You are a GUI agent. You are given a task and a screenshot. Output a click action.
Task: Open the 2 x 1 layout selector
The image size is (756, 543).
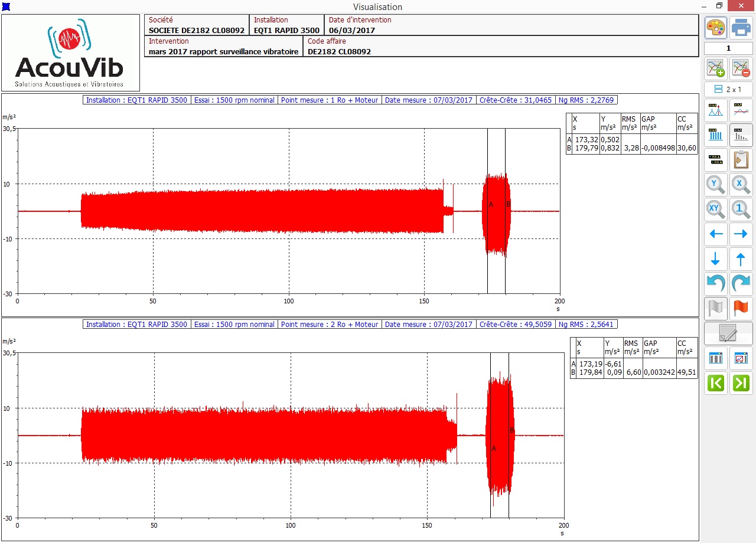(728, 89)
